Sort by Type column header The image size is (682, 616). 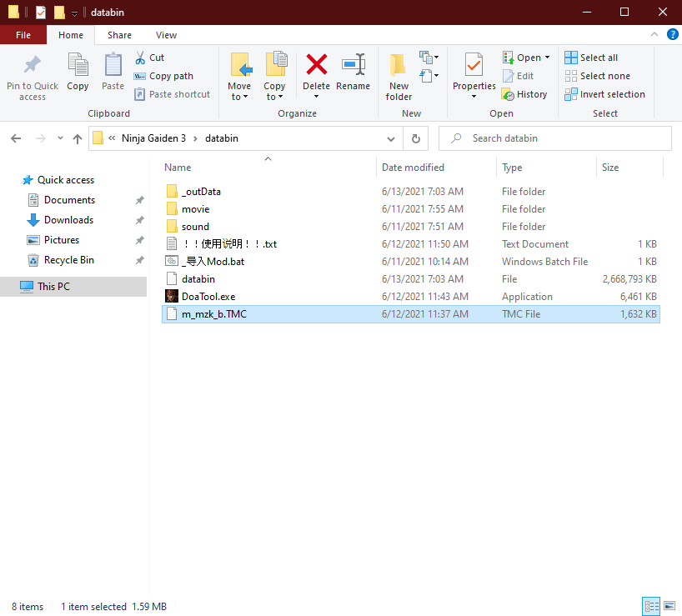point(512,168)
